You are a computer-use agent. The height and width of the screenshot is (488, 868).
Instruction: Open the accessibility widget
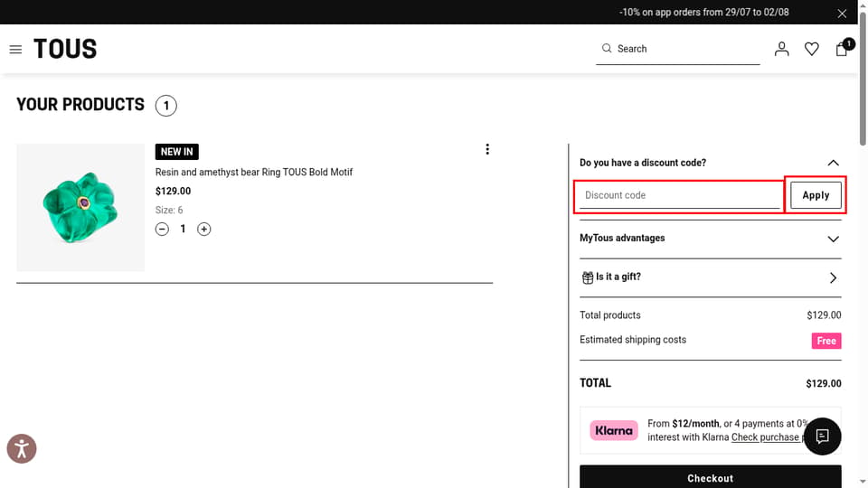pyautogui.click(x=22, y=449)
